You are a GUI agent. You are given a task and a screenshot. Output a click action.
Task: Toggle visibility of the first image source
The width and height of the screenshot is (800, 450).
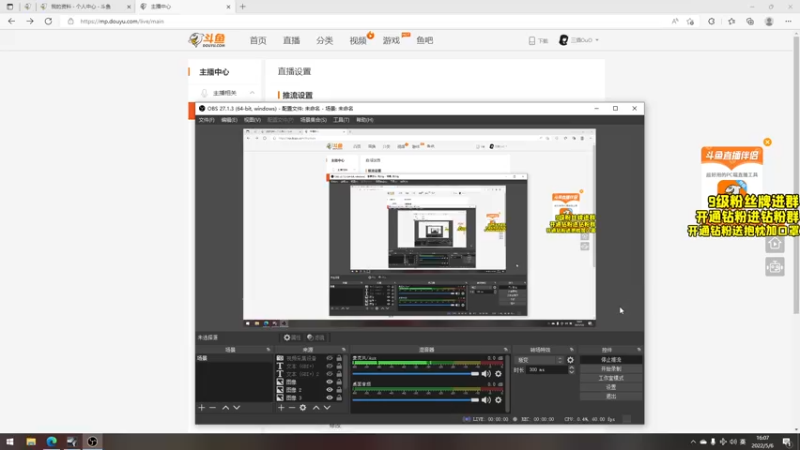[330, 382]
